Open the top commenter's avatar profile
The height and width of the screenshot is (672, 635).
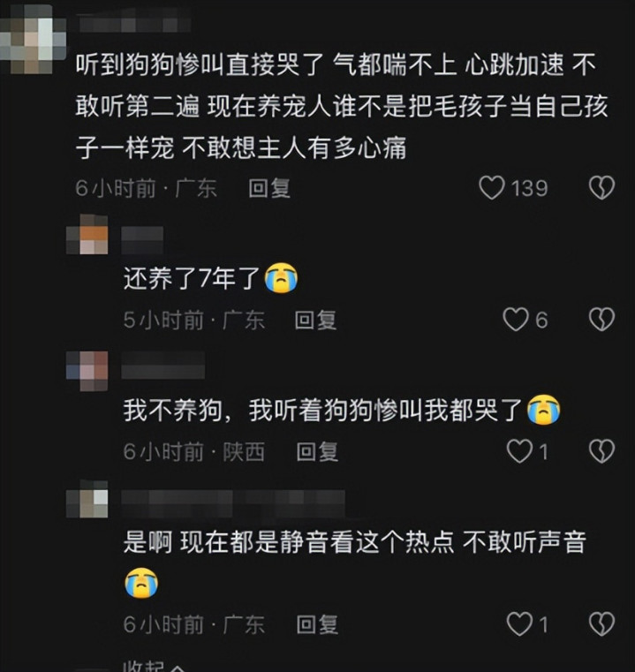(33, 39)
